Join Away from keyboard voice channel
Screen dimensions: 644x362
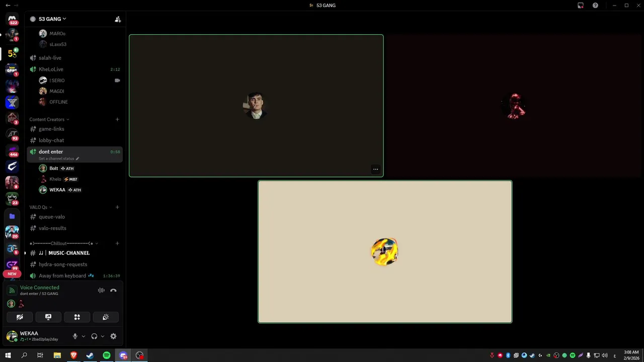(74, 276)
